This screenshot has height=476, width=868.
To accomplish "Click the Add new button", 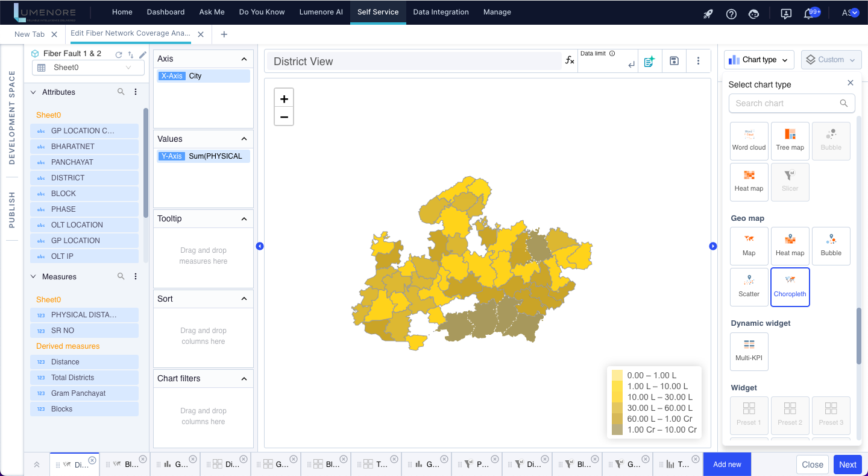I will point(727,464).
